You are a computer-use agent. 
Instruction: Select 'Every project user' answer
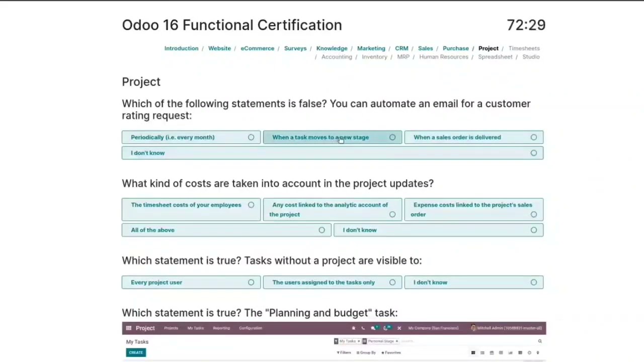point(191,283)
